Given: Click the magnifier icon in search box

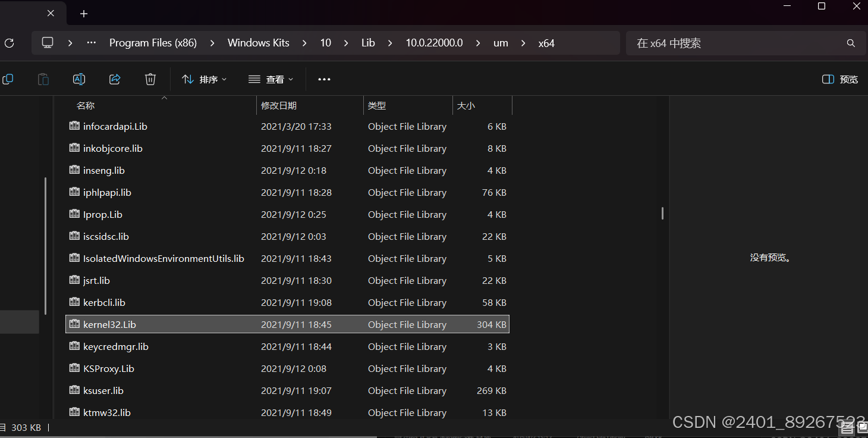Looking at the screenshot, I should click(851, 43).
